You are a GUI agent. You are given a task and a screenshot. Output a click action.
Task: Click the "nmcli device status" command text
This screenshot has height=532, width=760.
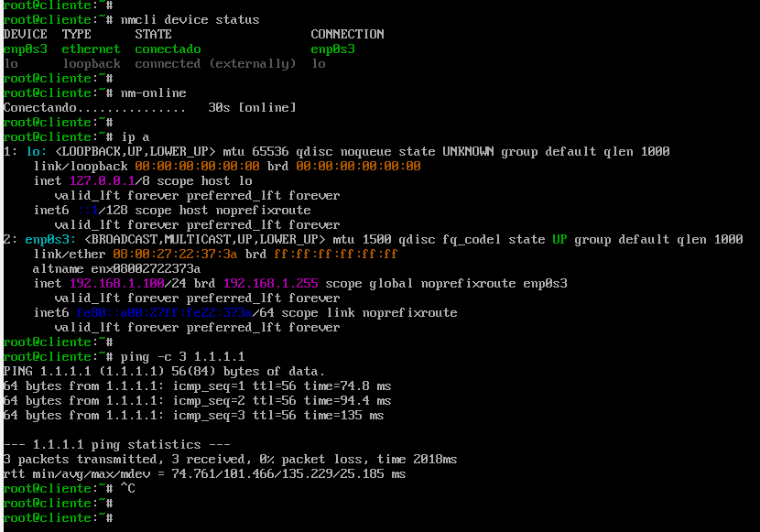coord(190,20)
